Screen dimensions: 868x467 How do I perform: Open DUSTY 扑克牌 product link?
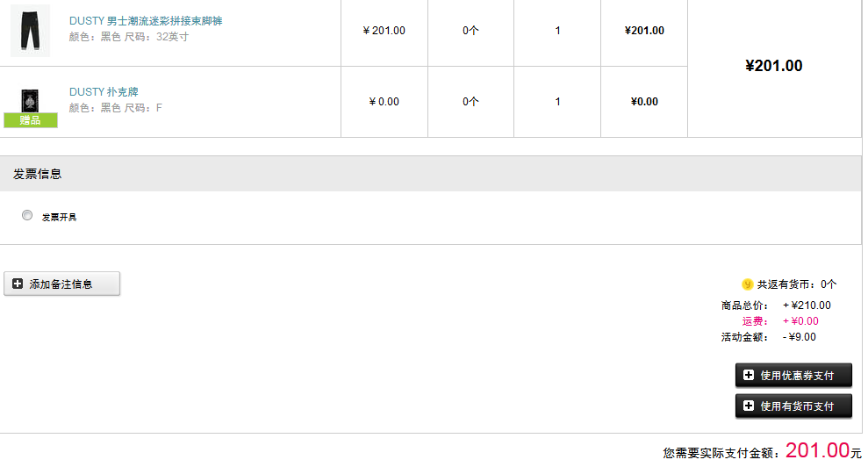[x=104, y=92]
